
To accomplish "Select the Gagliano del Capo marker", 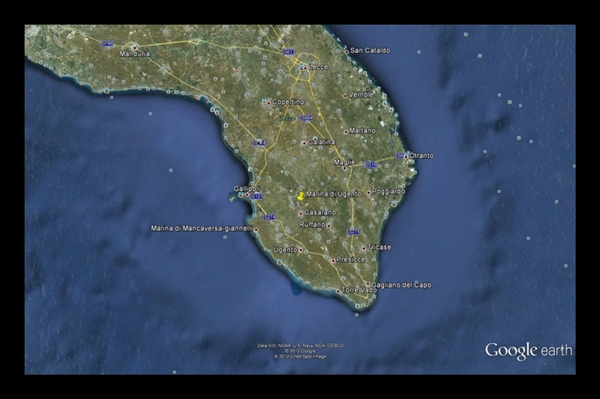I will coord(368,284).
